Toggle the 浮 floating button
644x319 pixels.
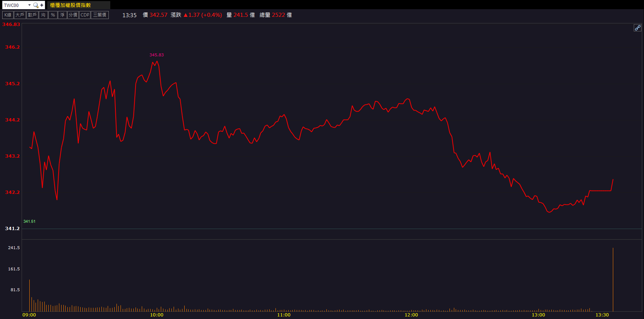(x=62, y=15)
